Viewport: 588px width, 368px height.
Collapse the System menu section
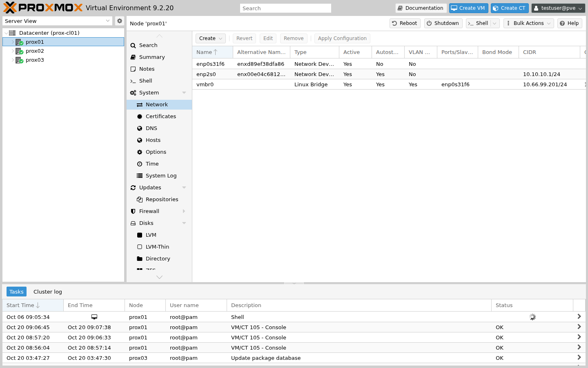(184, 93)
